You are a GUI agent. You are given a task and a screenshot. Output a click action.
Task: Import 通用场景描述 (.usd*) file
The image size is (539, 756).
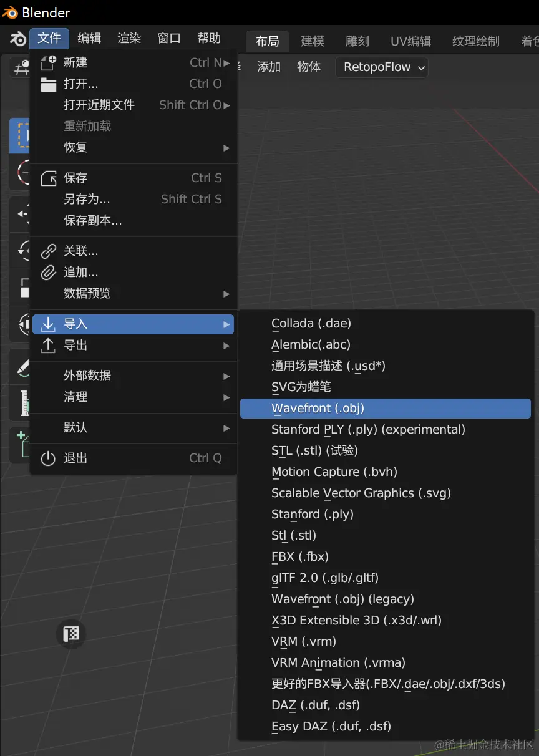click(x=386, y=366)
